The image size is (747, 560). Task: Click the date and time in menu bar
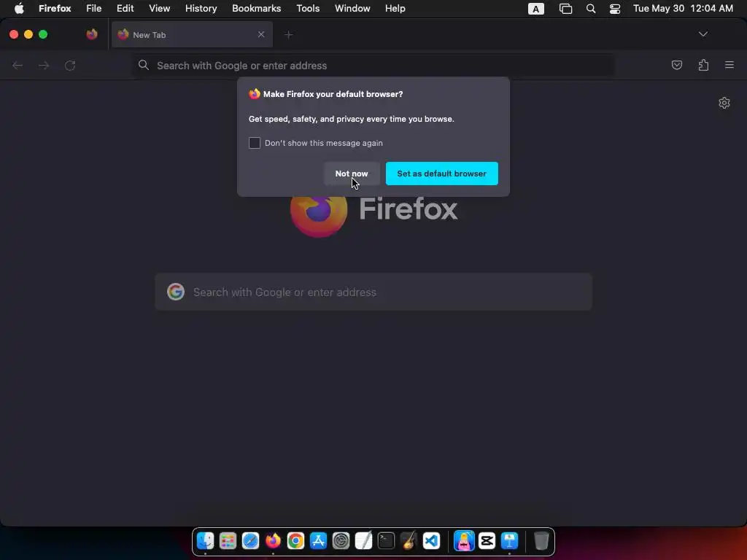(x=683, y=8)
